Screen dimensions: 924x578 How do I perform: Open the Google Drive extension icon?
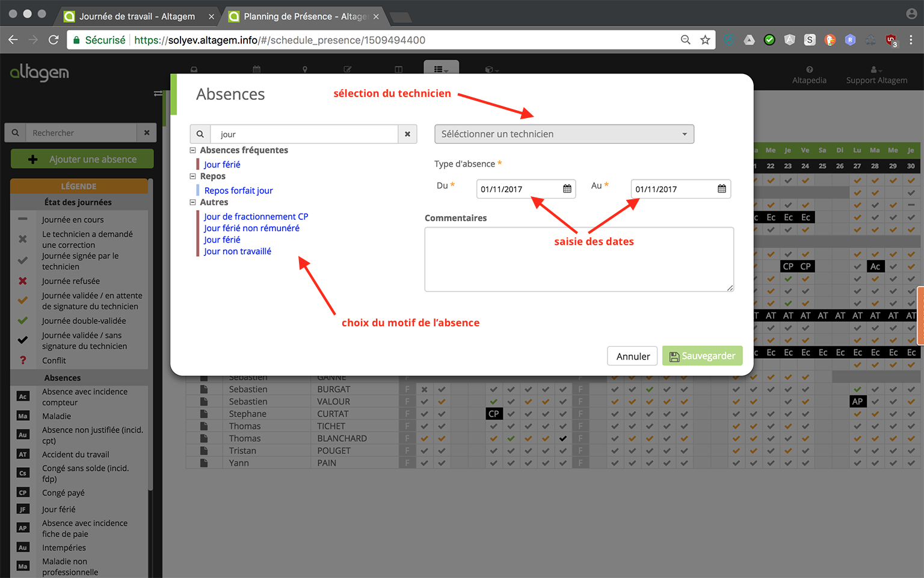(749, 40)
